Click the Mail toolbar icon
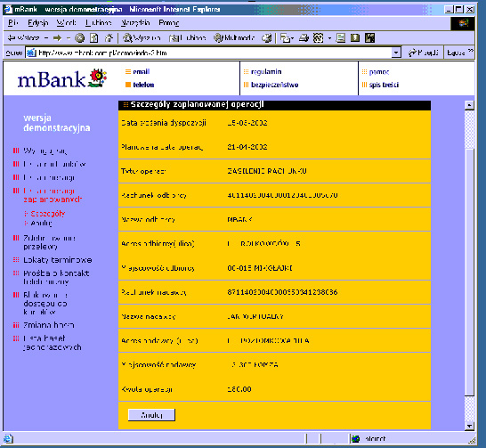Viewport: 486px width, 448px height. 285,38
